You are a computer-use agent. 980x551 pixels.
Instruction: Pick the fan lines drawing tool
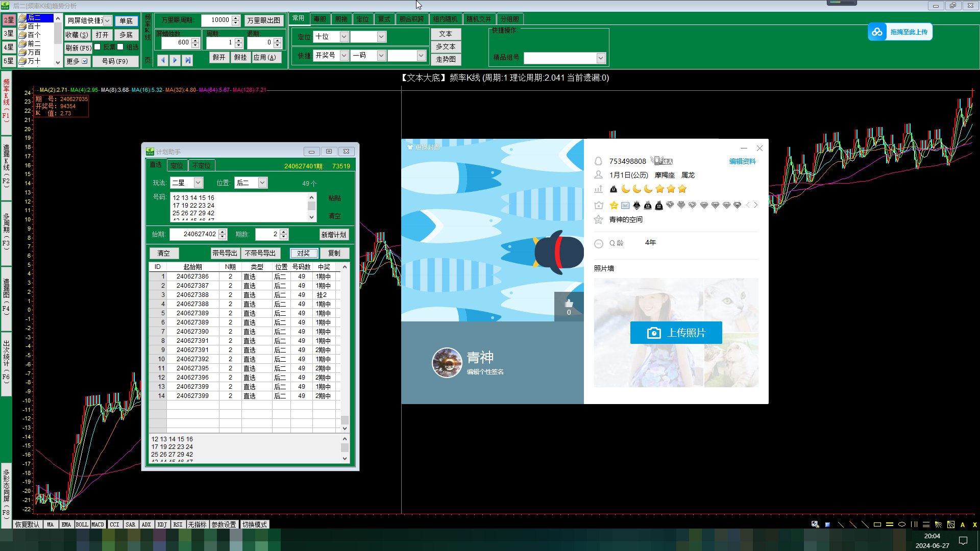(938, 524)
